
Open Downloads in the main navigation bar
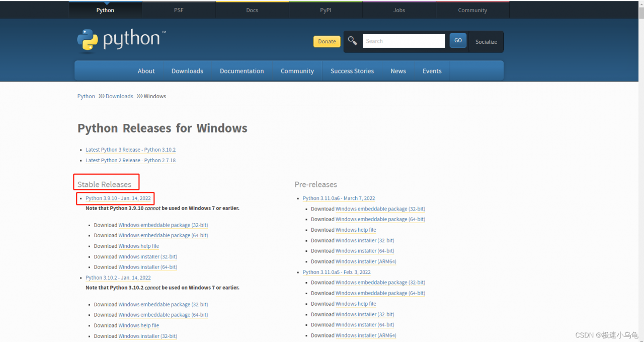(187, 71)
